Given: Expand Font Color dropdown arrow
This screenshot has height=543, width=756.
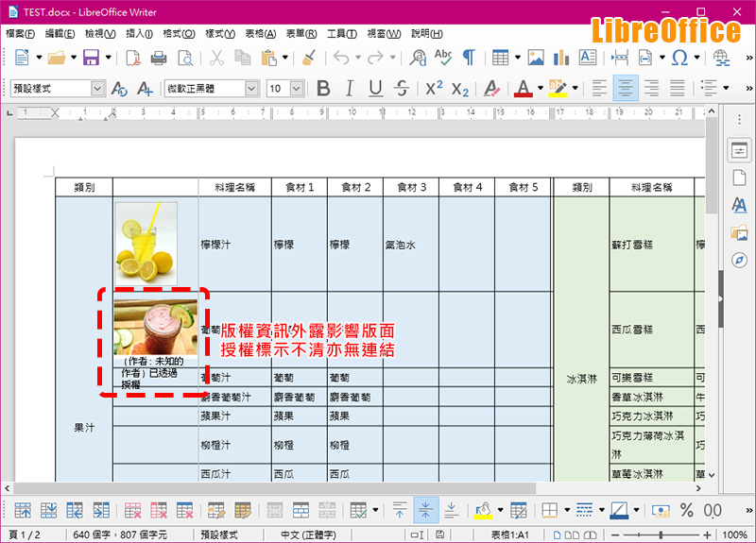Looking at the screenshot, I should [541, 89].
